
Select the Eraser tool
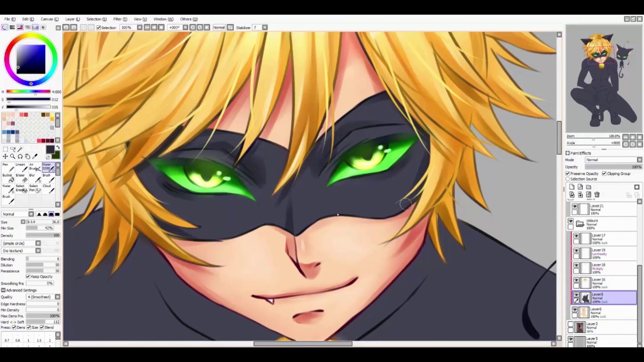[x=22, y=178]
